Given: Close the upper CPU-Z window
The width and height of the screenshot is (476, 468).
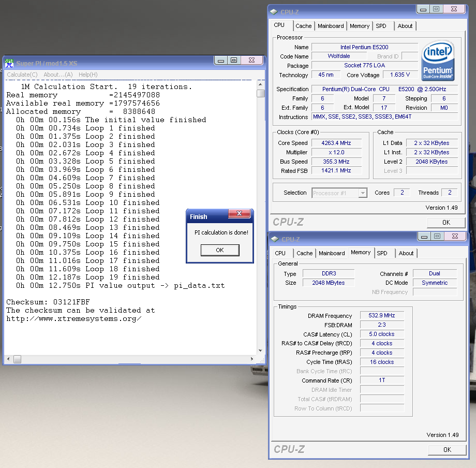Looking at the screenshot, I should pyautogui.click(x=454, y=9).
